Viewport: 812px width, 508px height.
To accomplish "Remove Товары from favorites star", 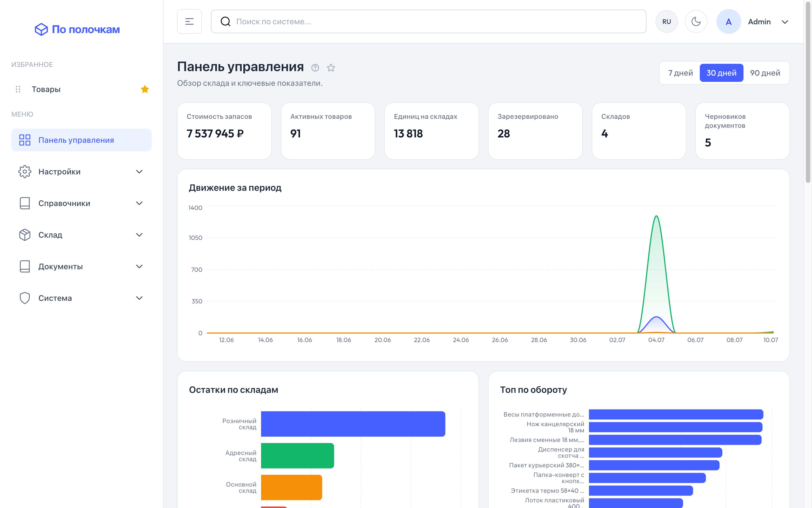I will click(145, 89).
